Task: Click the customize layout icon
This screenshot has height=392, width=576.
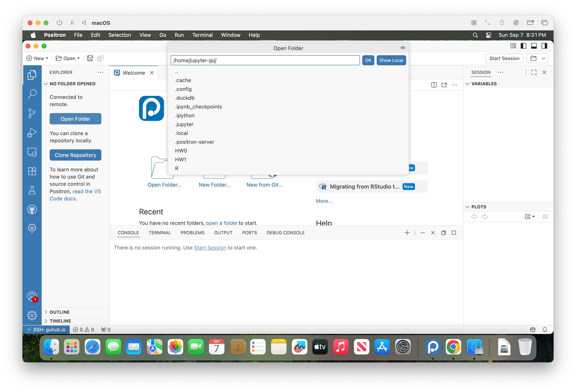Action: [513, 46]
